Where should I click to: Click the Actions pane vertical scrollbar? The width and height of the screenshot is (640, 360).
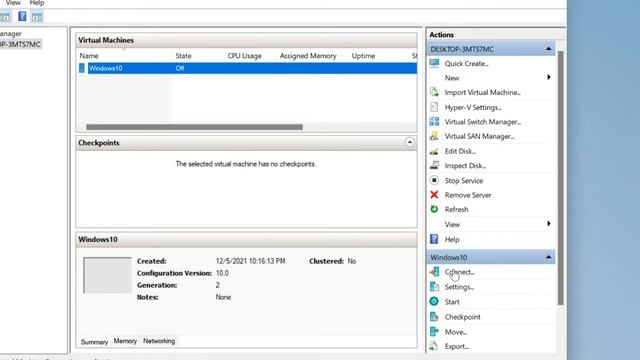(x=560, y=178)
